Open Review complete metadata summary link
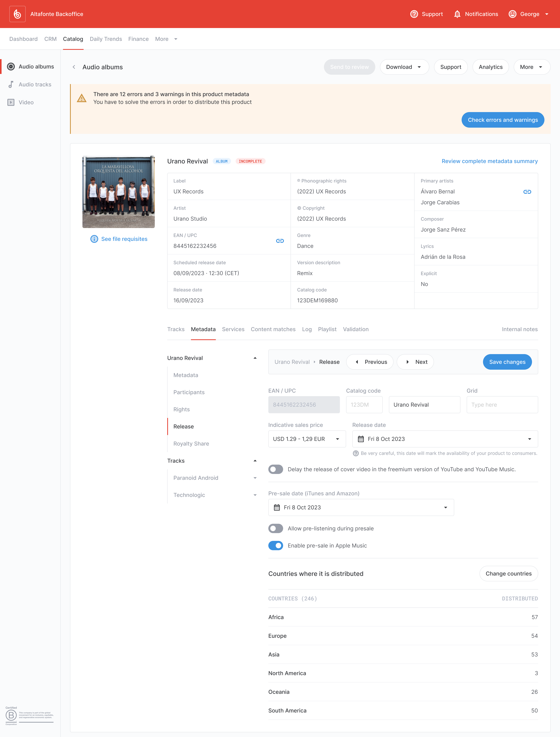The width and height of the screenshot is (560, 737). 489,161
